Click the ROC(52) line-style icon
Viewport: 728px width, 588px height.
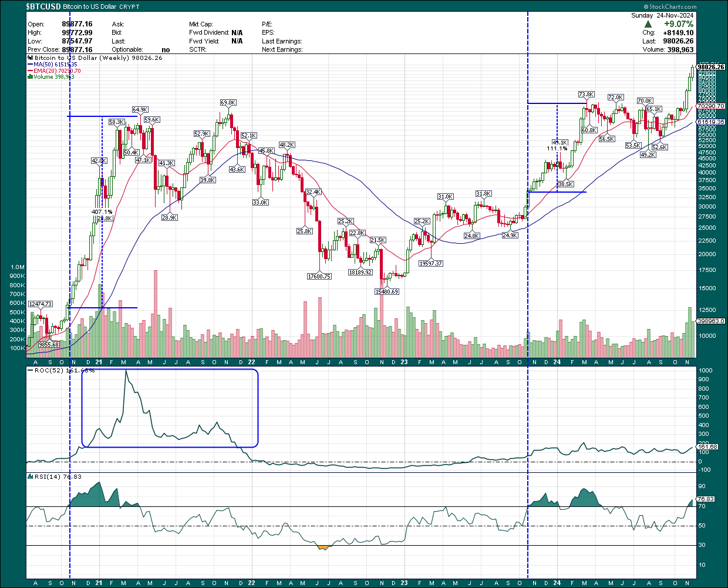pos(31,371)
